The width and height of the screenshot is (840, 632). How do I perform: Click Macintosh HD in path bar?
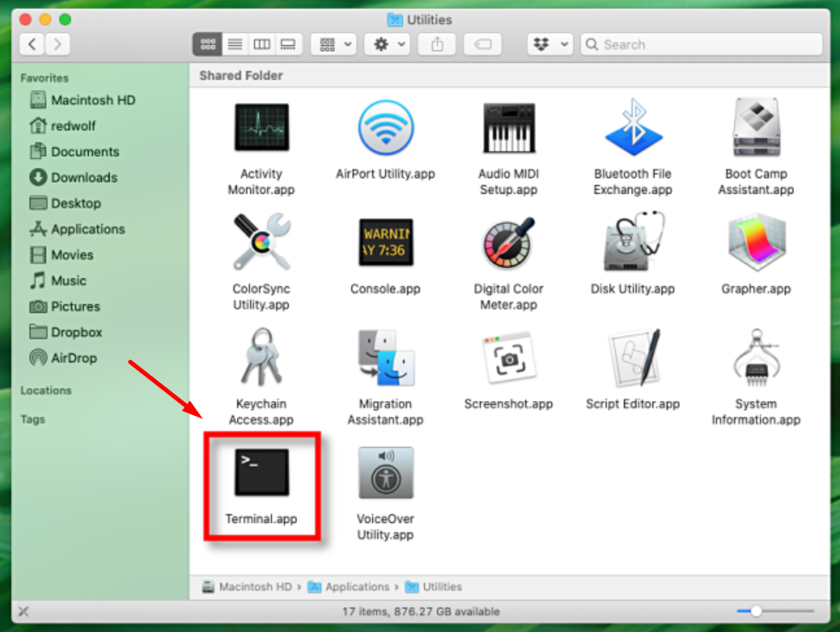247,587
